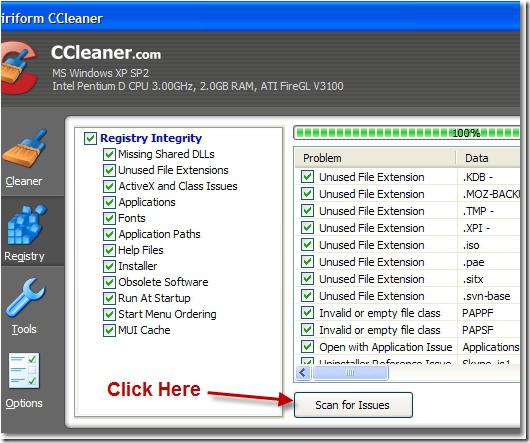Open the Tools wrench icon

click(x=25, y=297)
